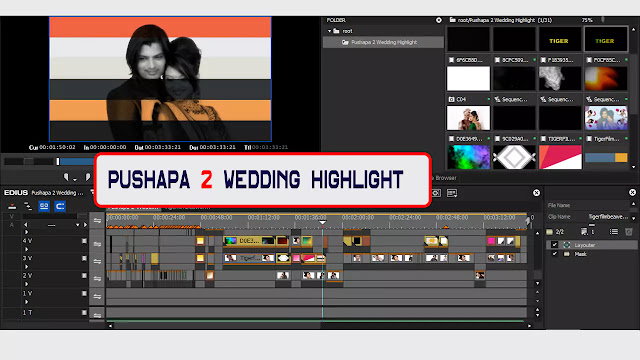Uncheck the Layouter effect checkbox
This screenshot has height=360, width=640.
click(x=554, y=245)
